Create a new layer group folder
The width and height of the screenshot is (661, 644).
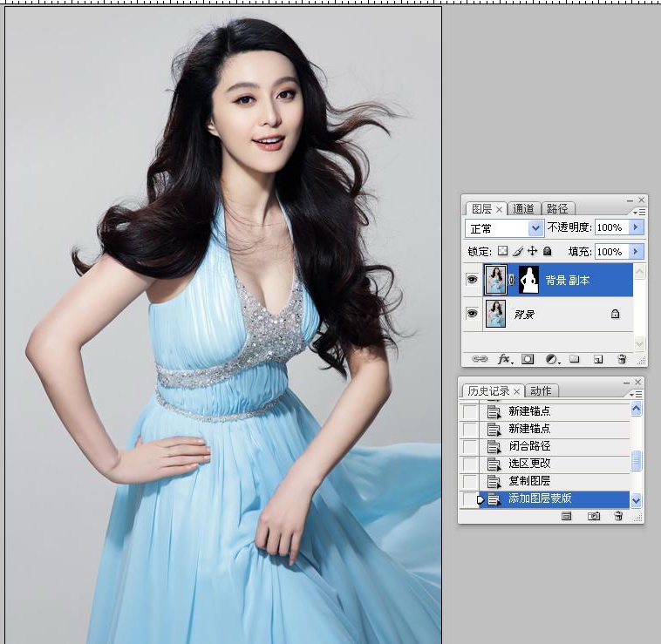tap(575, 358)
